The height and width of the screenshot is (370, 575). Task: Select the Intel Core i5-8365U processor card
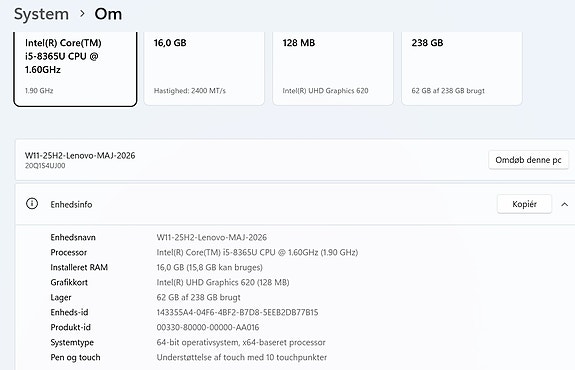click(x=75, y=69)
